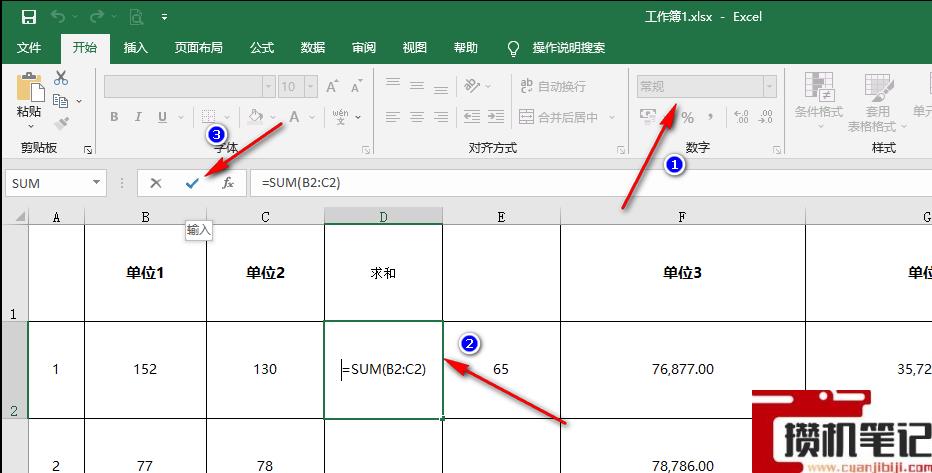Open the 数字 dialog launcher
The width and height of the screenshot is (932, 473).
tap(776, 150)
